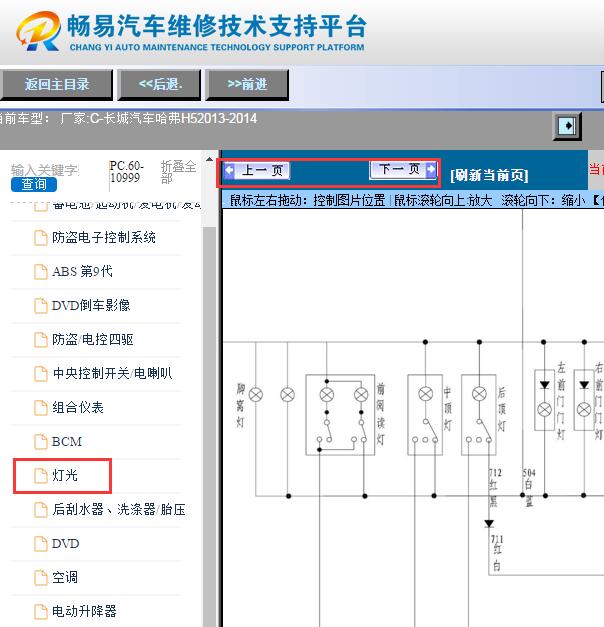Click the document icon beside 空调
The height and width of the screenshot is (627, 604).
[40, 577]
